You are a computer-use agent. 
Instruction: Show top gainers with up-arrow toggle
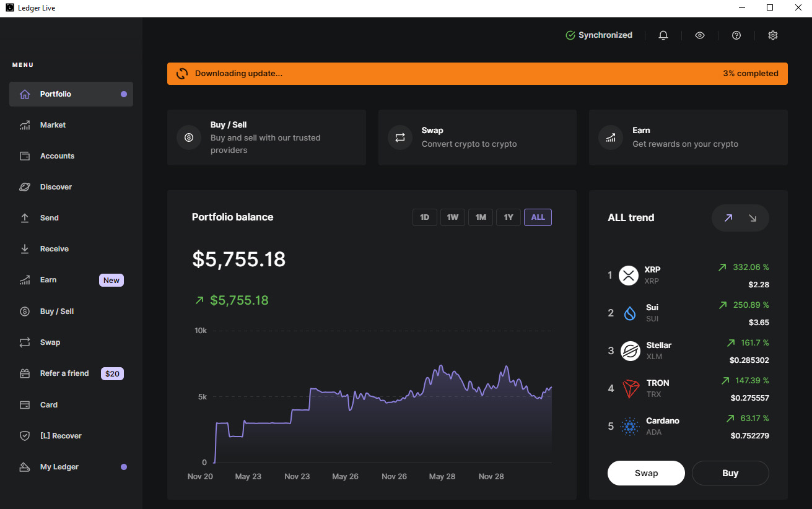(728, 218)
